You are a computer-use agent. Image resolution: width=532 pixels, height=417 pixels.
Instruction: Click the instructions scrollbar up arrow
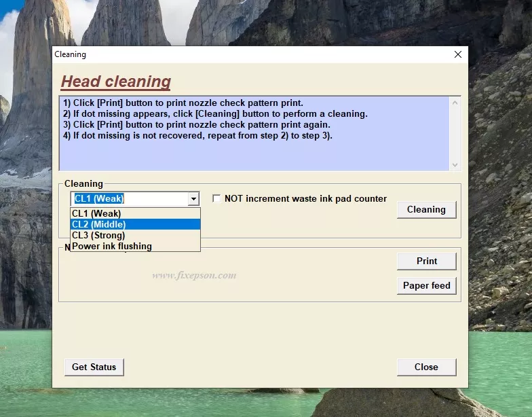pos(455,103)
